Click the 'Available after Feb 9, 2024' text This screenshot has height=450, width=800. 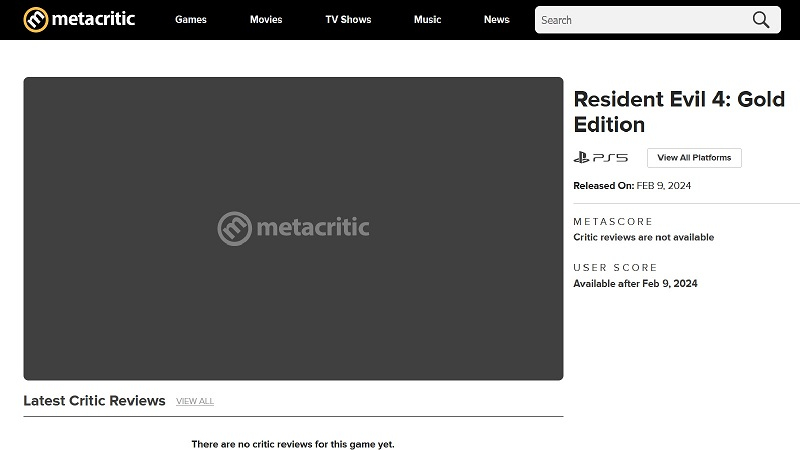(635, 284)
